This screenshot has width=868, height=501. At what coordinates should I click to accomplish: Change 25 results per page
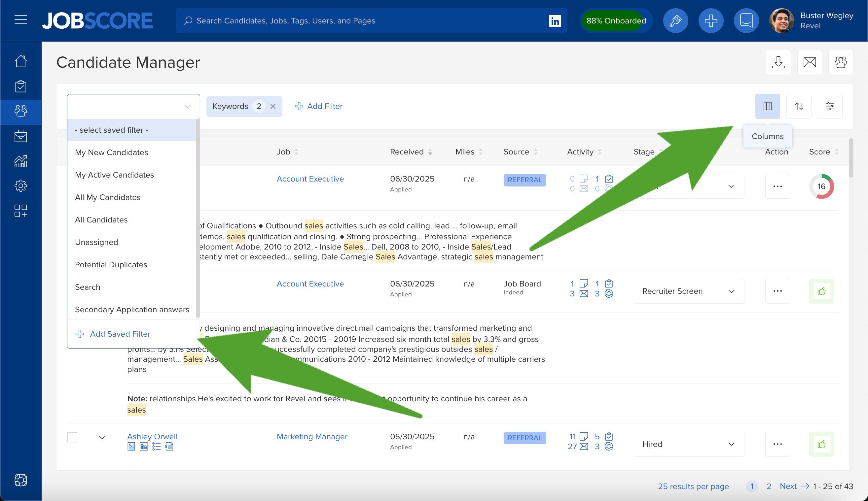click(693, 486)
